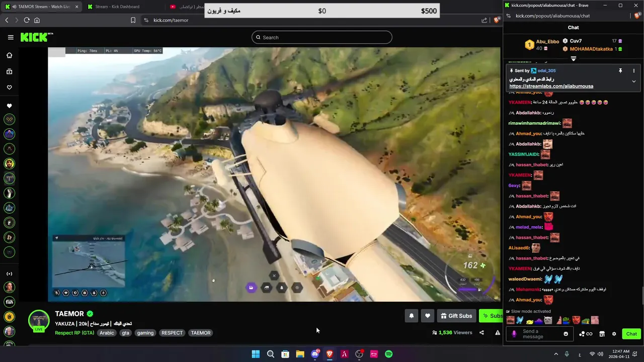Screen dimensions: 644x362
Task: Click Brave Shields icon in chat window
Action: (x=636, y=16)
